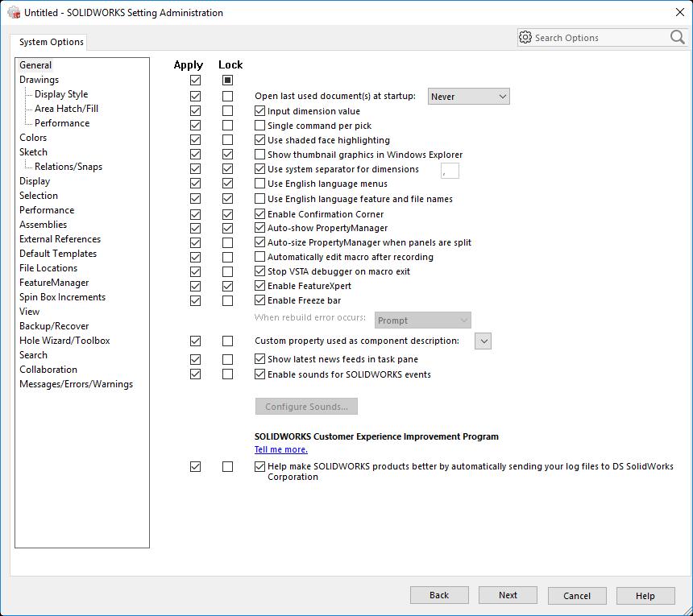Viewport: 693px width, 616px height.
Task: Open the rebuild error Prompt dropdown
Action: coord(422,320)
